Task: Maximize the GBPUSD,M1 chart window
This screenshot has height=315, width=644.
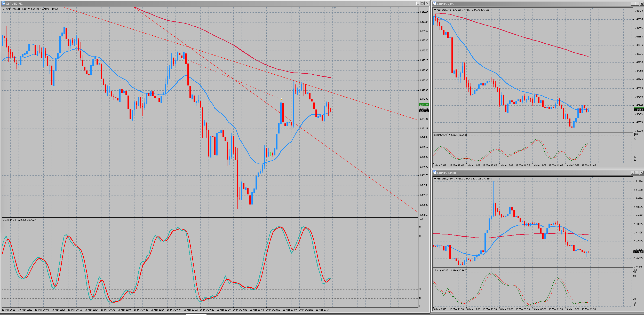Action: [x=423, y=3]
